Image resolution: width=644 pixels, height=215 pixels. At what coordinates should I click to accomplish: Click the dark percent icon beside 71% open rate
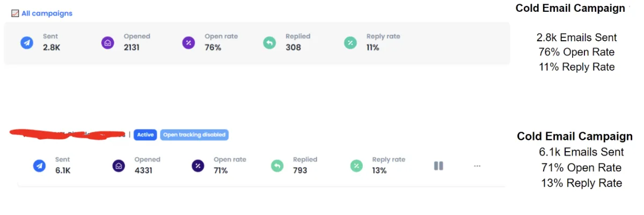tap(197, 166)
